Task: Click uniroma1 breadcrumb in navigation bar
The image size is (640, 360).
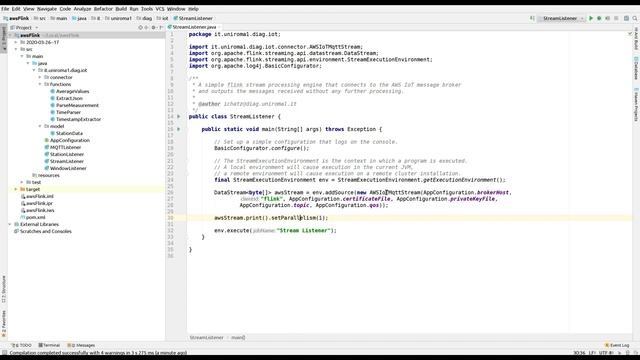Action: coord(118,18)
